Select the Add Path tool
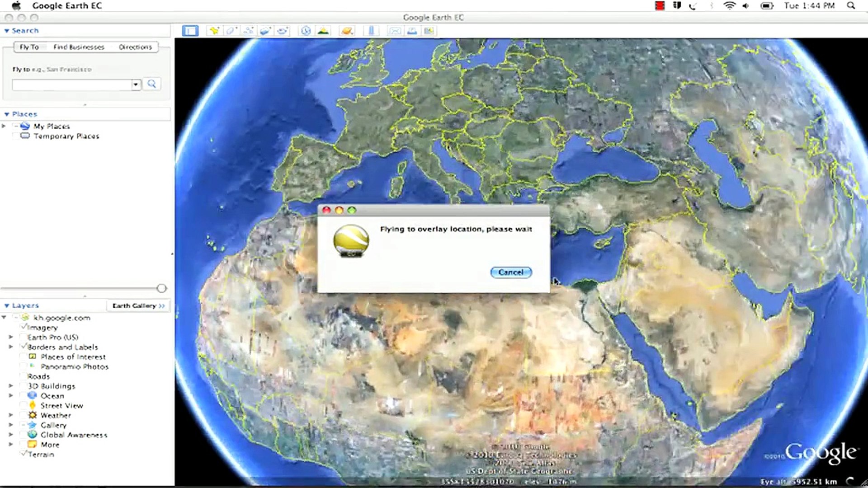Screen dimensions: 868x488 coord(248,31)
